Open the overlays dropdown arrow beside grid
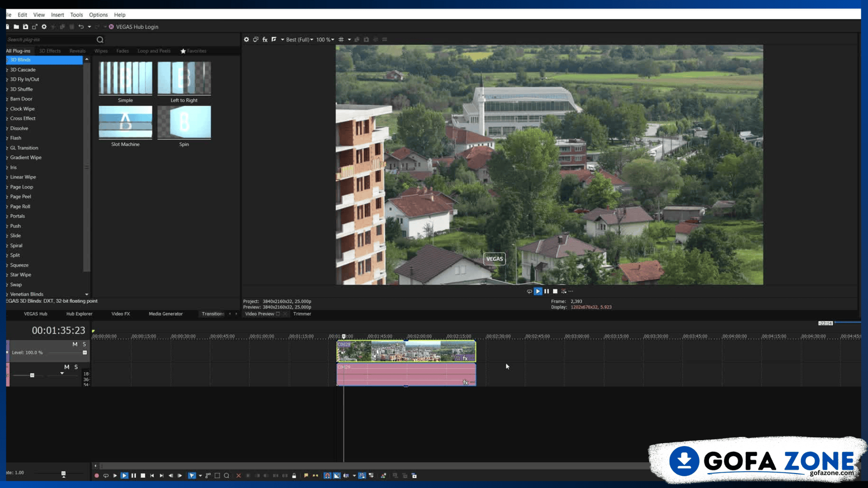This screenshot has height=488, width=868. pyautogui.click(x=349, y=40)
